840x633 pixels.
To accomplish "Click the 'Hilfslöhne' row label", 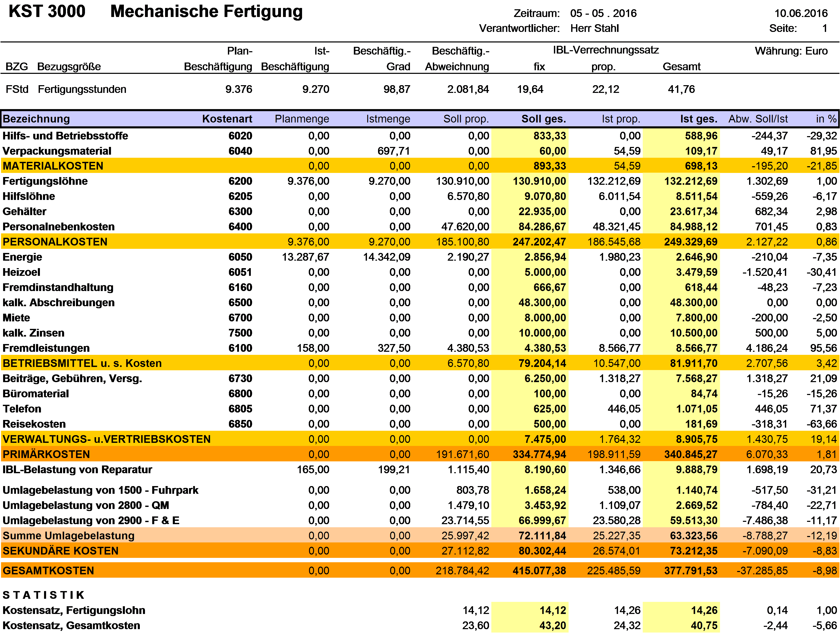I will [x=29, y=196].
